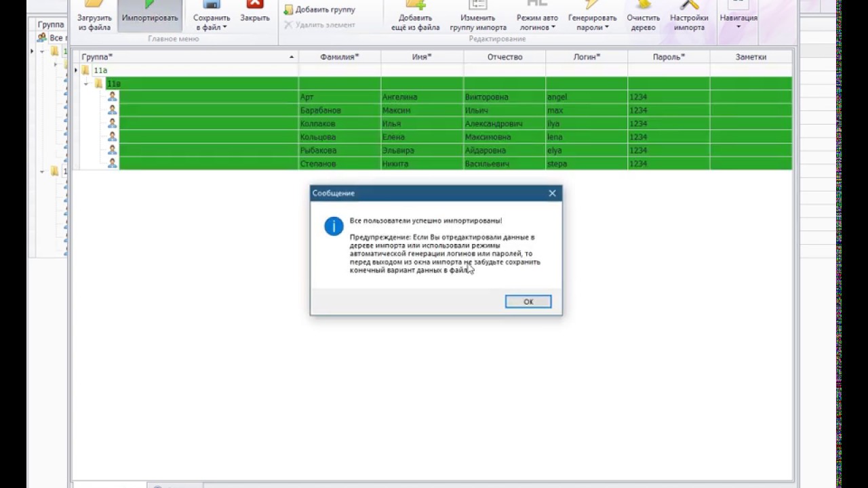
Task: Expand the 11а group row
Action: click(76, 70)
